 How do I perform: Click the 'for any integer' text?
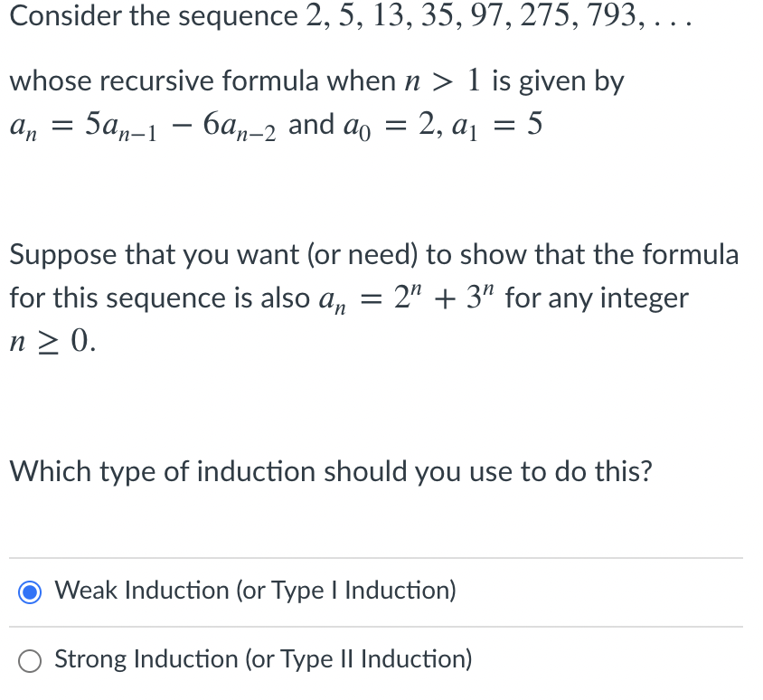point(597,298)
